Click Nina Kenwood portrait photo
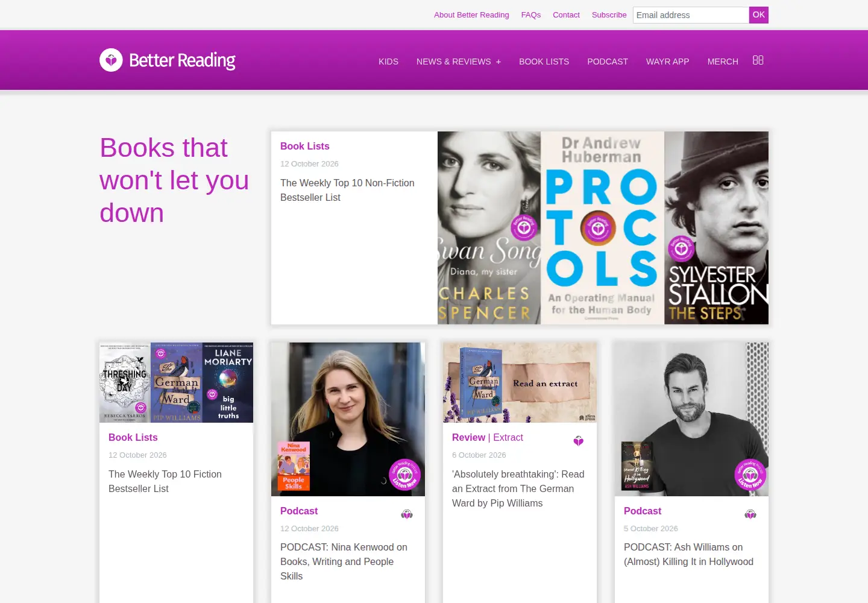The width and height of the screenshot is (868, 603). click(348, 419)
